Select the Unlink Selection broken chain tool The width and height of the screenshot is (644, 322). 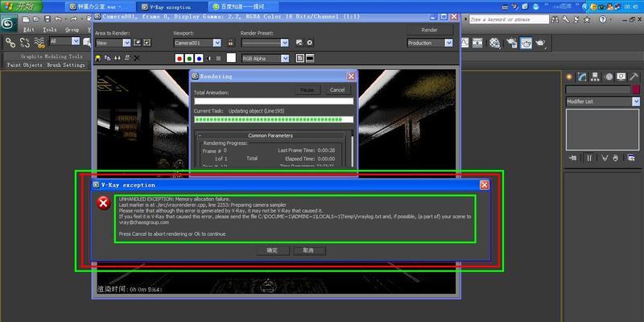pos(25,42)
